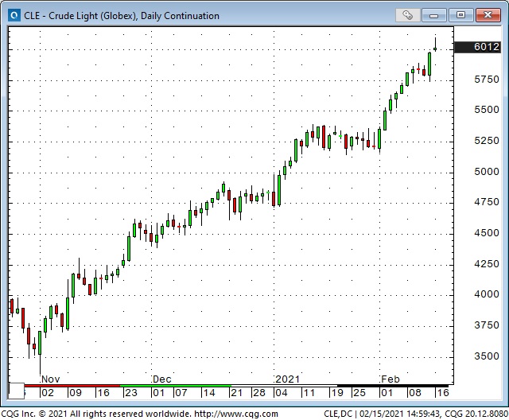This screenshot has width=509, height=420.
Task: Click the 4500 price axis label
Action: tap(486, 233)
